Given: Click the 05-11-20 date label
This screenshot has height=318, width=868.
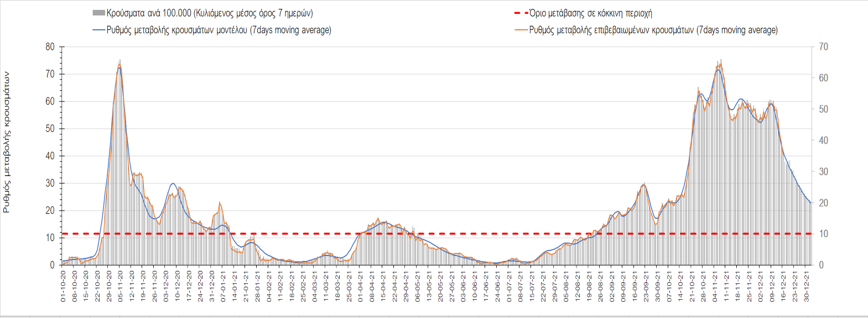Looking at the screenshot, I should [x=120, y=286].
